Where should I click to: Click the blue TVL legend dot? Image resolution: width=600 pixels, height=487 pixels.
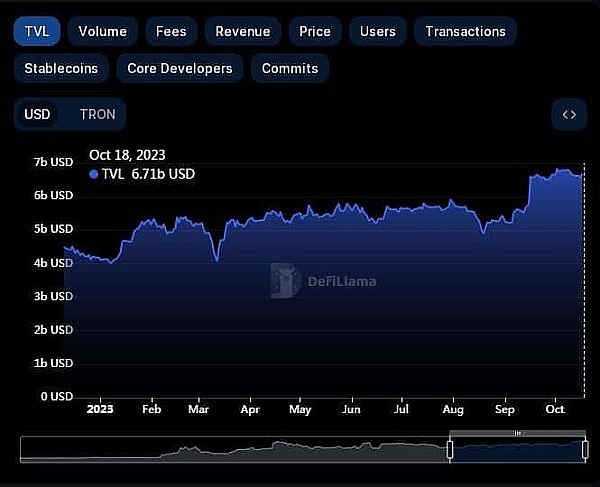pos(94,174)
